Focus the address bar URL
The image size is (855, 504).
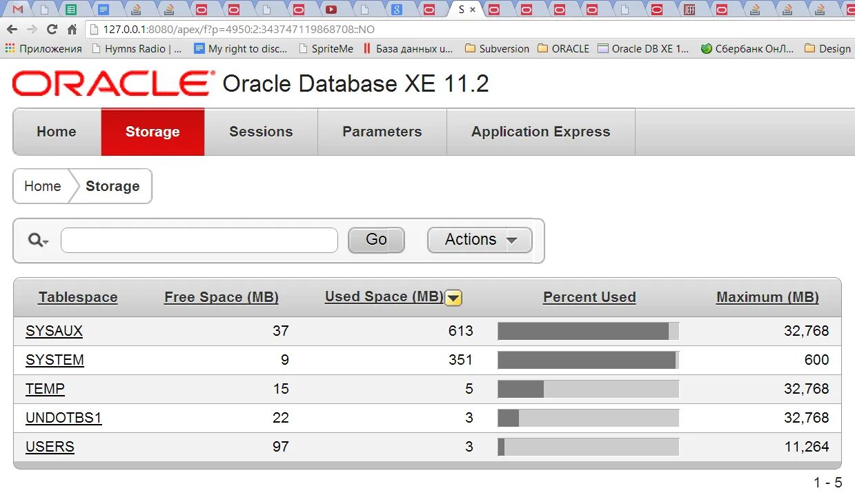click(x=239, y=30)
